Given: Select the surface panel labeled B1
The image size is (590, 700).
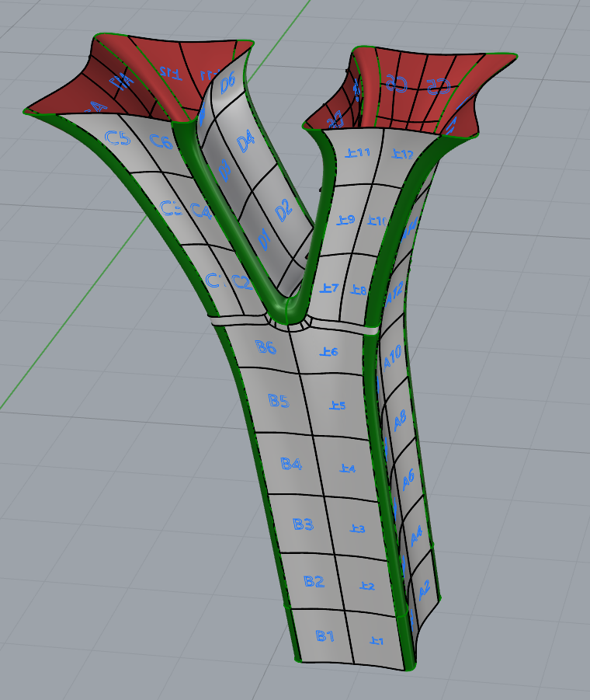Looking at the screenshot, I should 324,636.
